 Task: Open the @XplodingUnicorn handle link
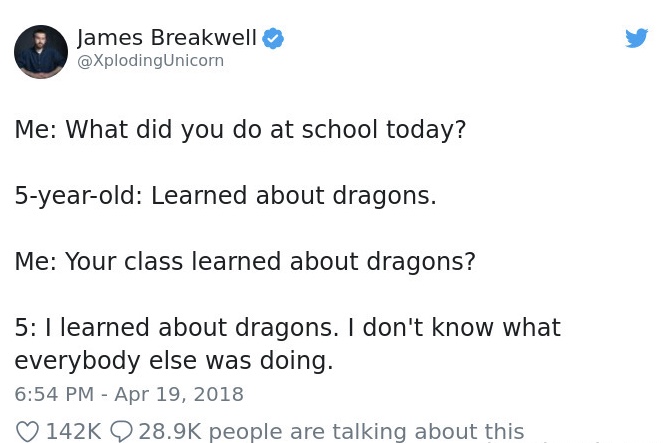150,61
